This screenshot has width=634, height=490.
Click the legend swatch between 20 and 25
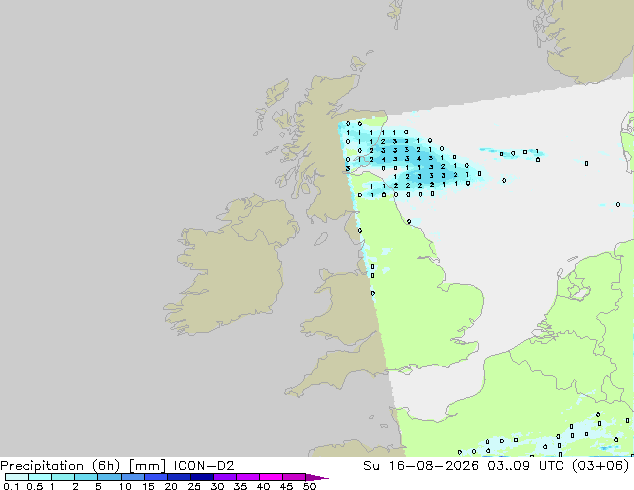tap(178, 477)
